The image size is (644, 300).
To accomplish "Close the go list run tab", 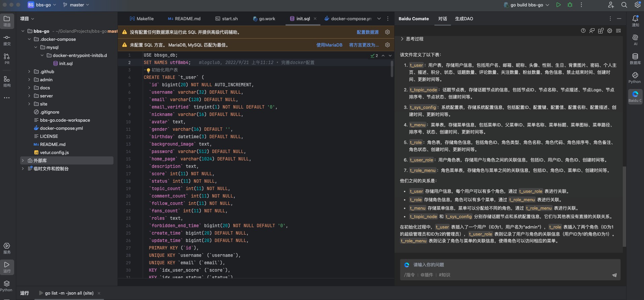I will (x=99, y=293).
